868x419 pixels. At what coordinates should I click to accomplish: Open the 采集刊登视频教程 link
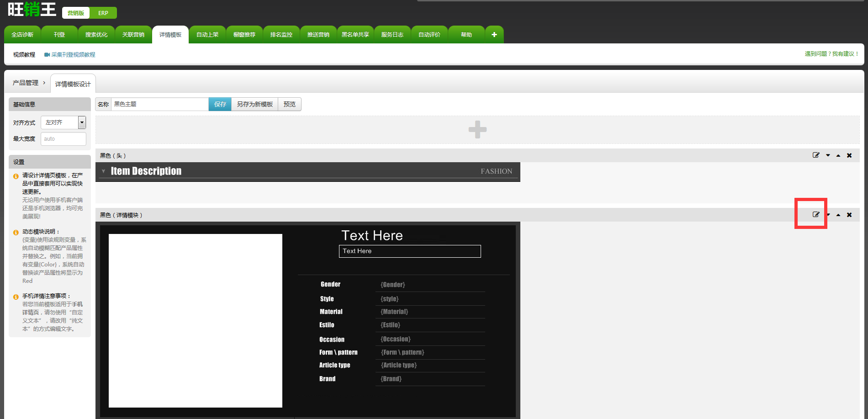tap(70, 54)
